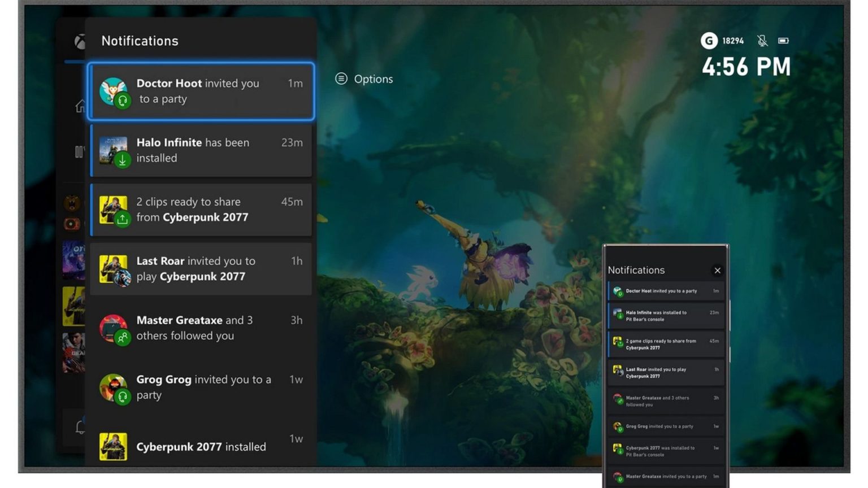
Task: Click the battery status icon
Action: pyautogui.click(x=783, y=41)
